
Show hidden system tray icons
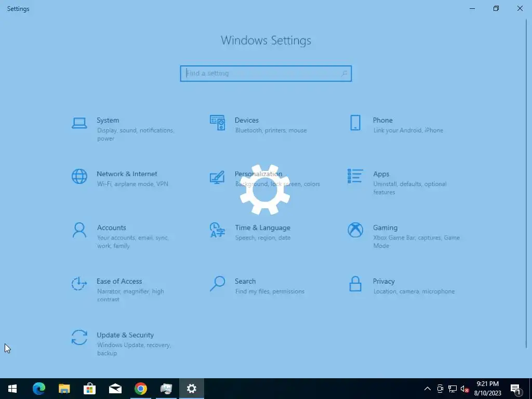428,389
